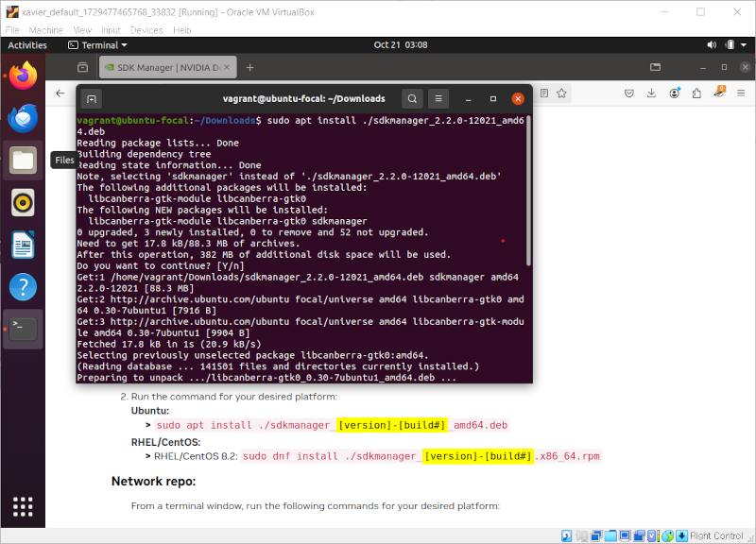This screenshot has height=544, width=756.
Task: Click the Right Control host key label
Action: 716,535
